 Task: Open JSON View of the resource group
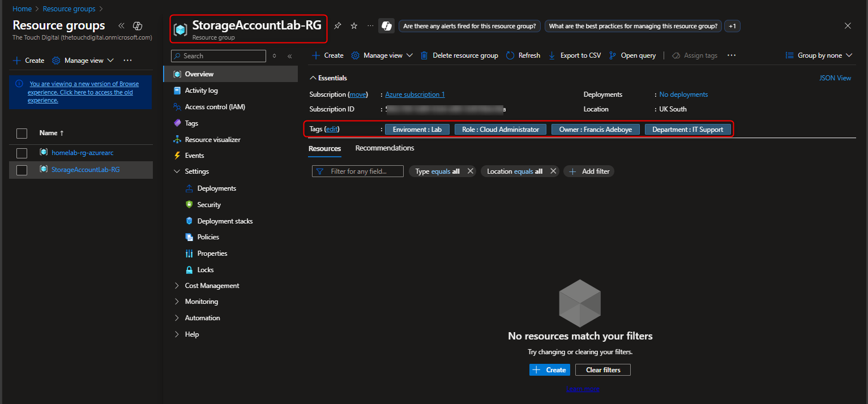pyautogui.click(x=835, y=78)
